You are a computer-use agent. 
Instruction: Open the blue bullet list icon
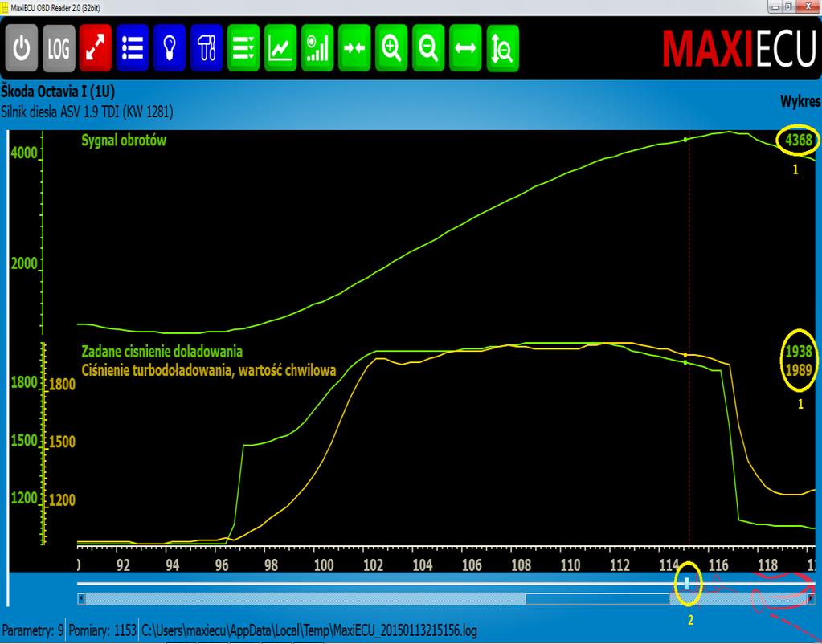(133, 47)
